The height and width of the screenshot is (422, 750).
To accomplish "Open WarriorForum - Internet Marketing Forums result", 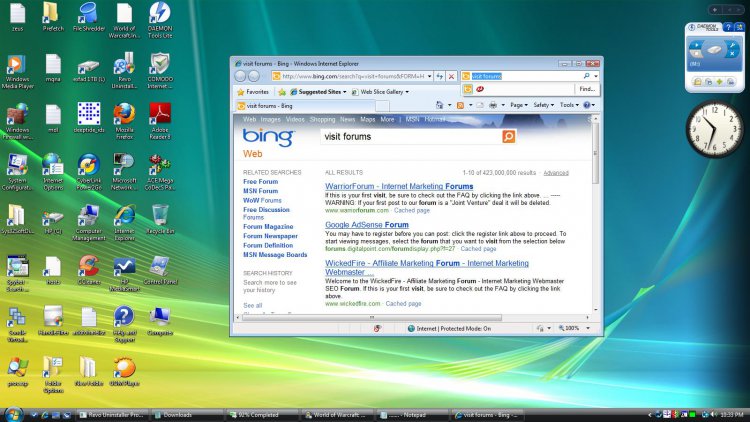I will [x=399, y=186].
